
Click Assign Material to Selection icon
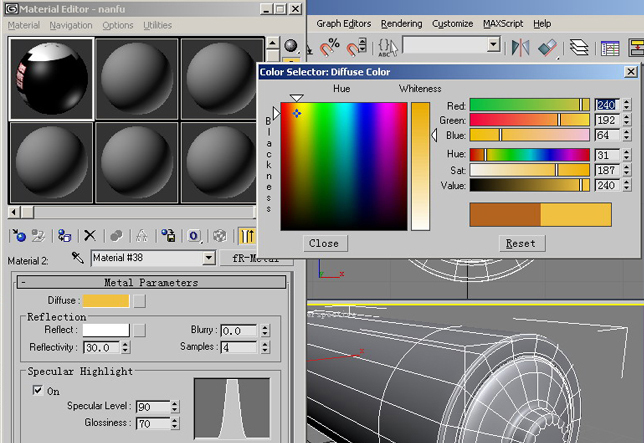(63, 236)
